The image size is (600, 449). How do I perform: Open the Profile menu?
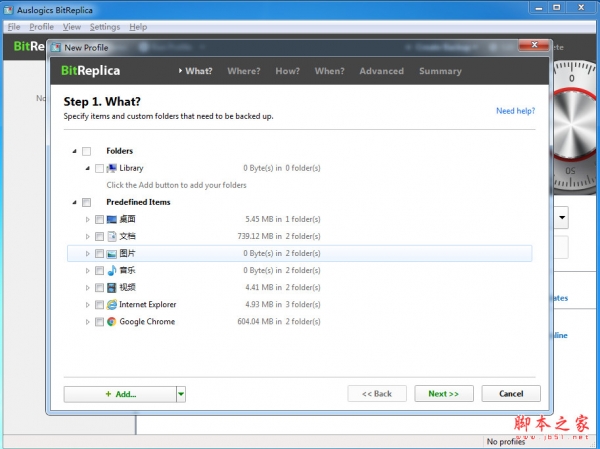pos(41,27)
